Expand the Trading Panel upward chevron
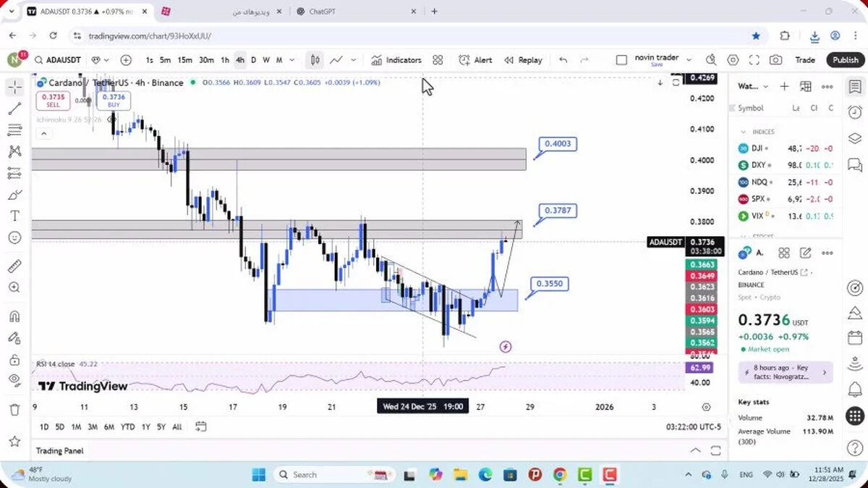This screenshot has height=488, width=868. 695,450
